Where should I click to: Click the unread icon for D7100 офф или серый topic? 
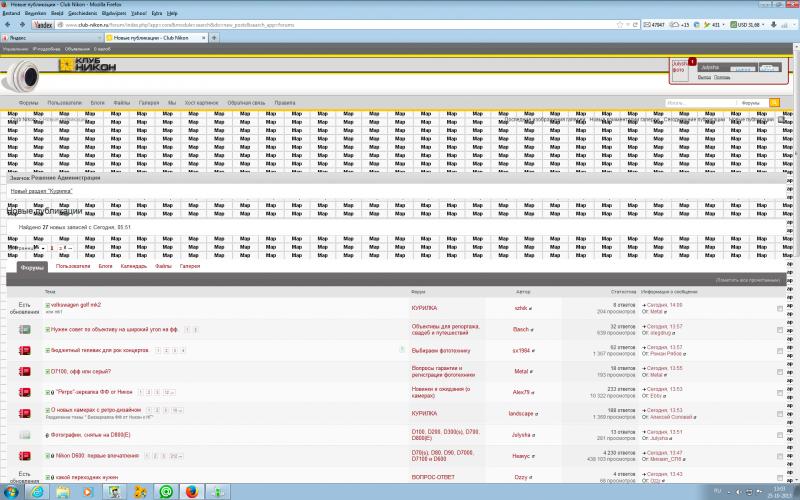(x=24, y=371)
